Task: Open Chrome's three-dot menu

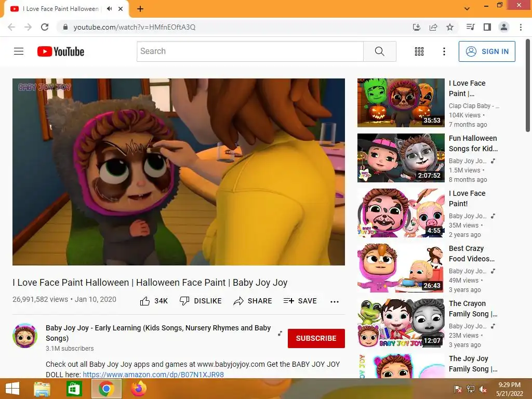Action: (x=521, y=27)
